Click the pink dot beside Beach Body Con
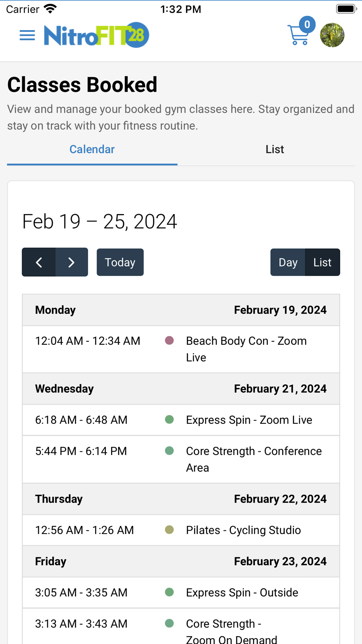This screenshot has width=362, height=644. (x=169, y=340)
